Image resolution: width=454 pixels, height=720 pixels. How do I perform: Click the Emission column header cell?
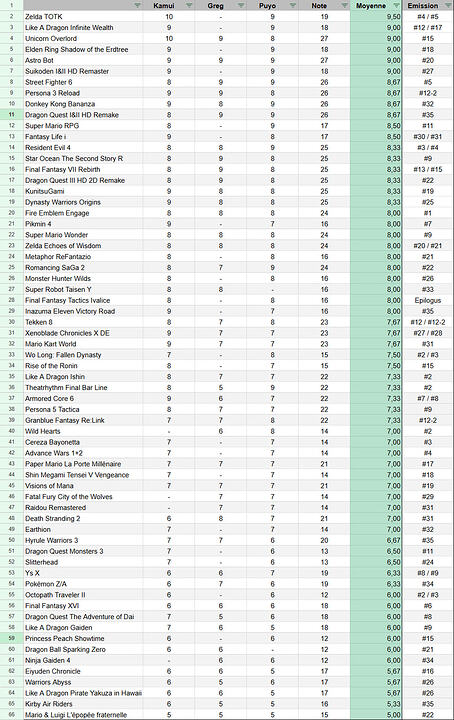428,6
